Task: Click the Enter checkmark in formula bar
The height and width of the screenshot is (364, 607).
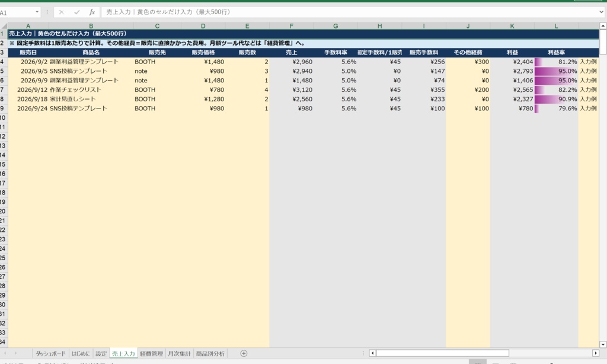Action: click(x=76, y=12)
